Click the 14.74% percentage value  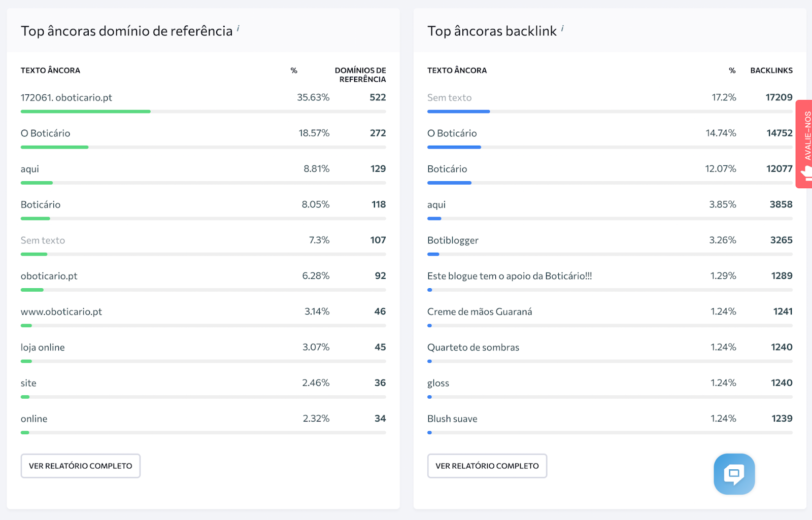click(721, 133)
